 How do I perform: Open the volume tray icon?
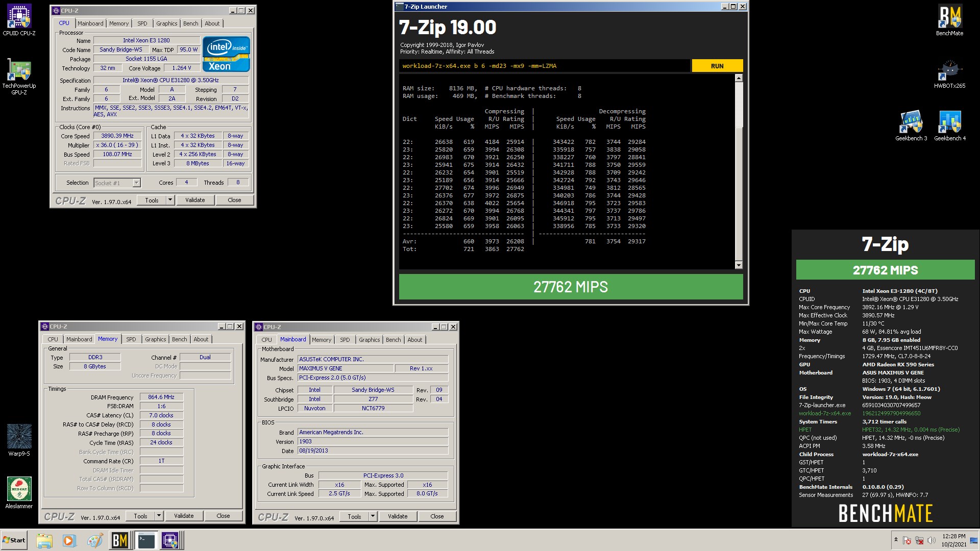point(932,540)
